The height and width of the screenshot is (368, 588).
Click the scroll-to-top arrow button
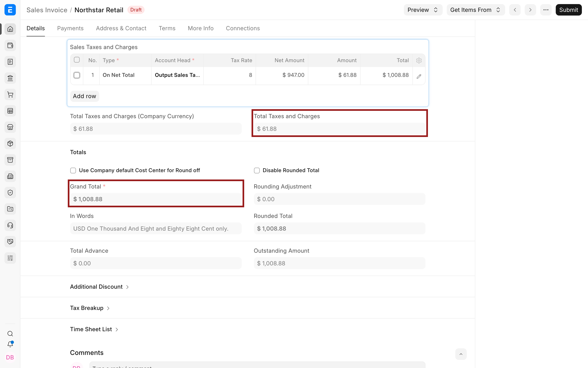461,354
